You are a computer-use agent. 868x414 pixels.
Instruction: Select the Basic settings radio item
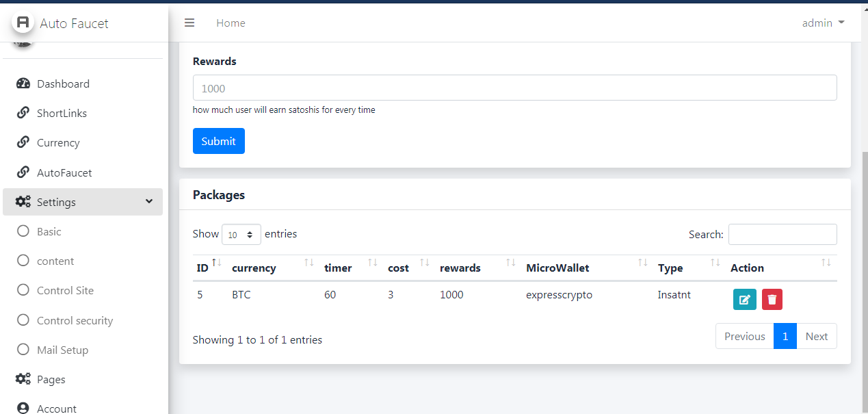pos(24,231)
